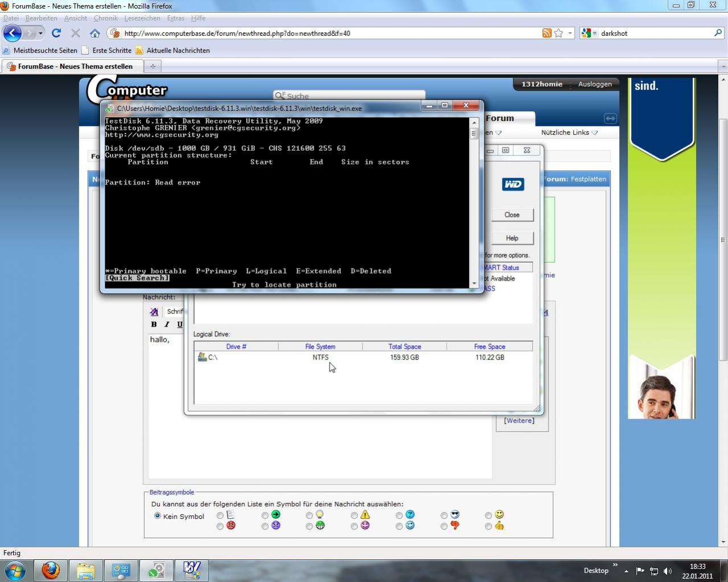Click the darkshot search field
The width and height of the screenshot is (728, 582).
click(655, 33)
